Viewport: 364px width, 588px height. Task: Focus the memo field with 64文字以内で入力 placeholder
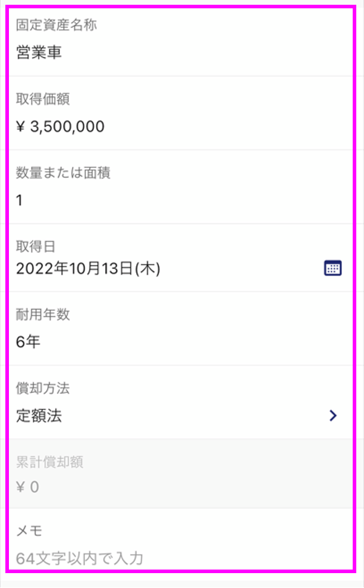pos(180,540)
